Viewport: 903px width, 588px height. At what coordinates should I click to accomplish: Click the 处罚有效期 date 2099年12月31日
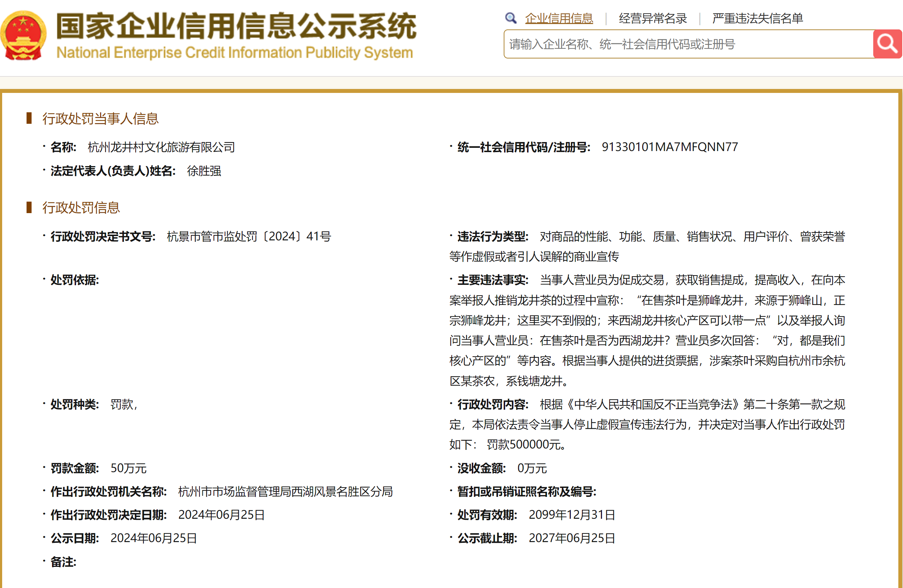coord(572,515)
